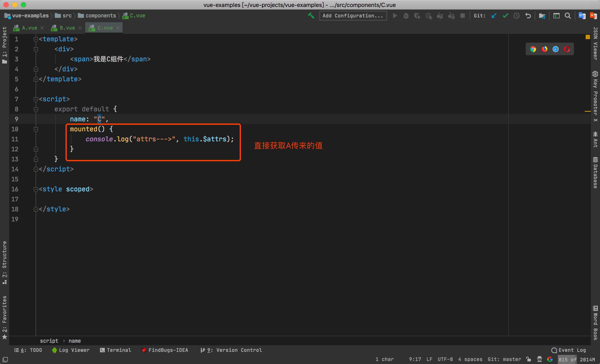This screenshot has width=600, height=364.
Task: Click the yellow inspection status square
Action: point(588,37)
